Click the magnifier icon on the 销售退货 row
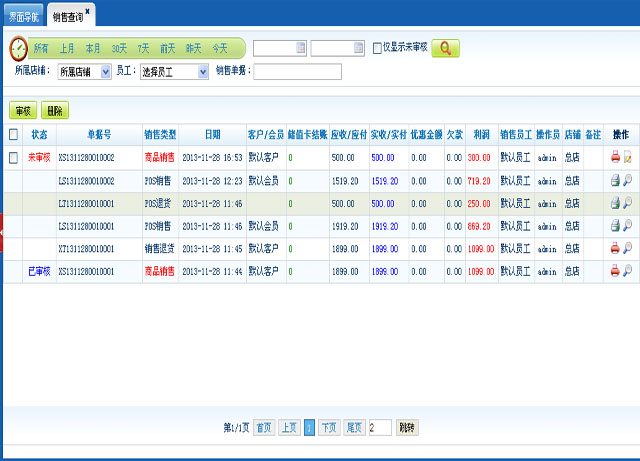Image resolution: width=640 pixels, height=461 pixels. pos(628,248)
